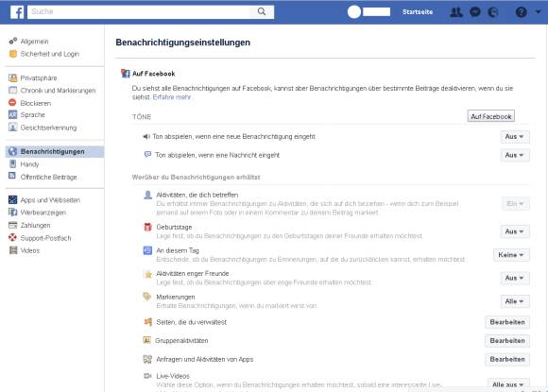
Task: Open Keine dropdown for An diesem Tag
Action: pyautogui.click(x=511, y=255)
